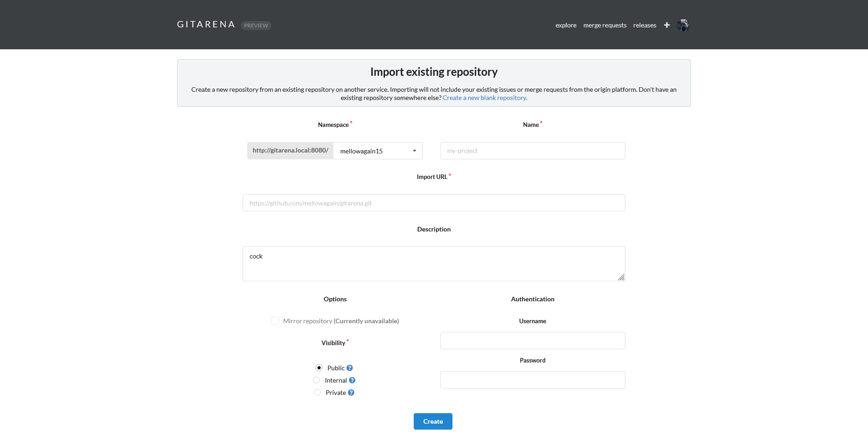Toggle Mirror repository checkbox
Screen dimensions: 868x436
coord(275,321)
